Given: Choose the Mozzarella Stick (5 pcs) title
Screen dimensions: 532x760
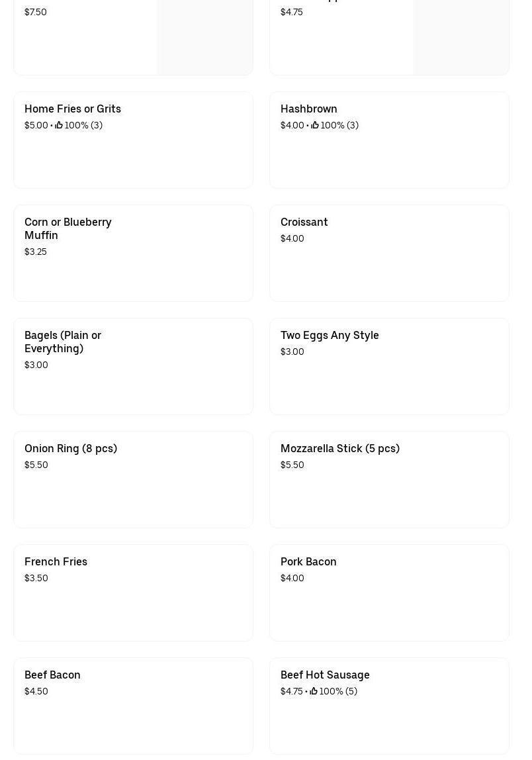Looking at the screenshot, I should click(340, 448).
